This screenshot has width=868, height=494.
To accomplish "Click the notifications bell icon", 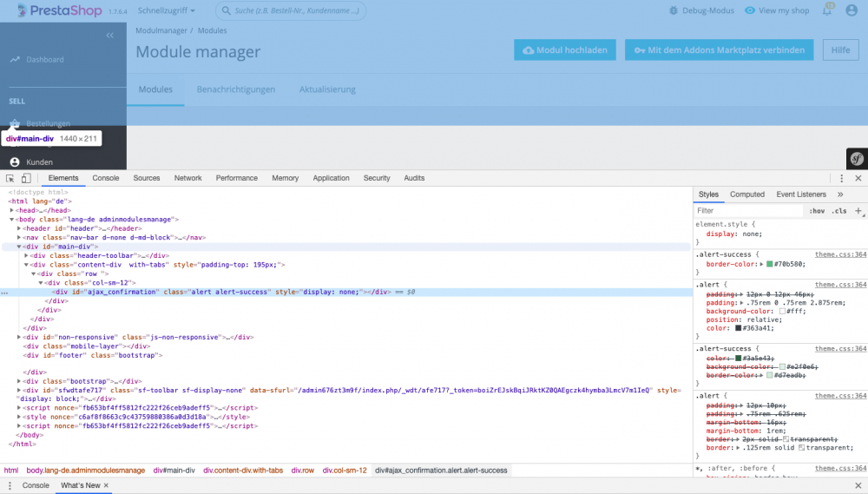I will [x=826, y=10].
